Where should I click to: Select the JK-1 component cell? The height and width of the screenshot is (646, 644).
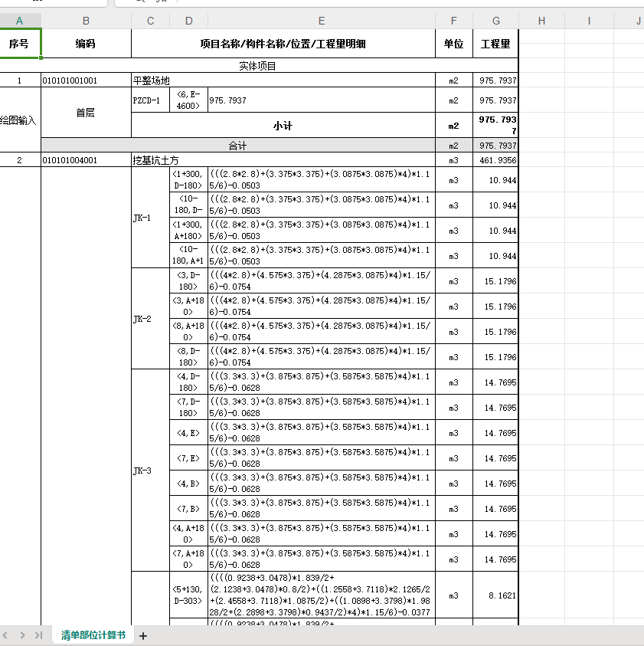point(150,218)
